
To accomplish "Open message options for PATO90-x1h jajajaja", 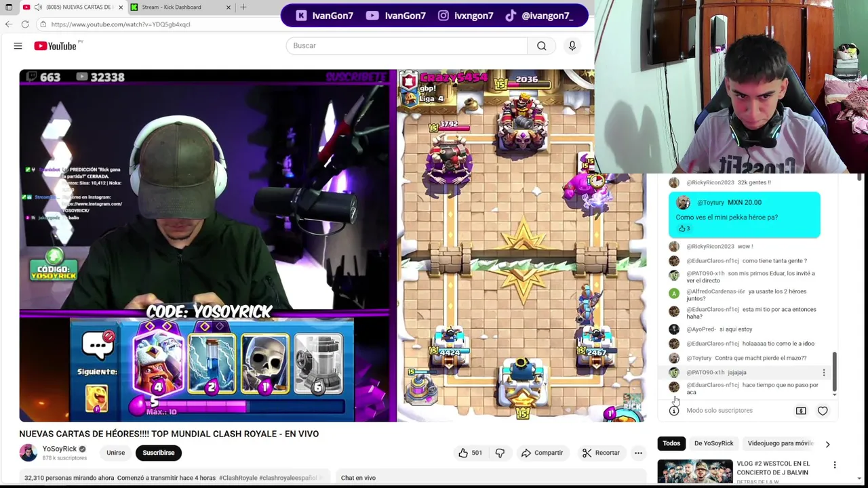I will (824, 372).
